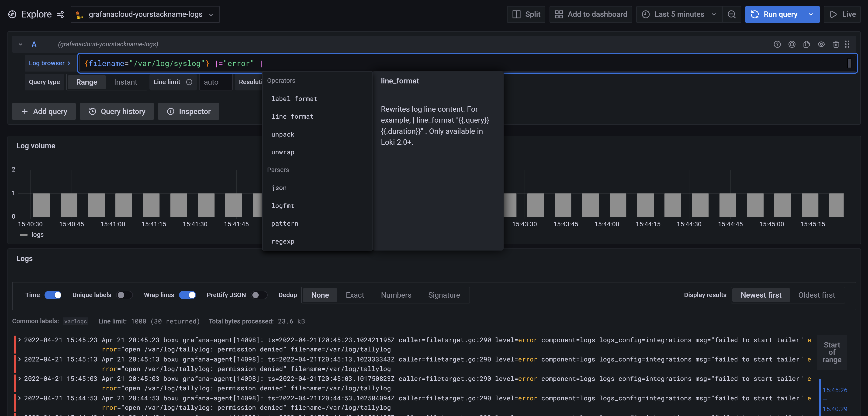This screenshot has height=416, width=868.
Task: Click the query help icon
Action: click(x=778, y=44)
